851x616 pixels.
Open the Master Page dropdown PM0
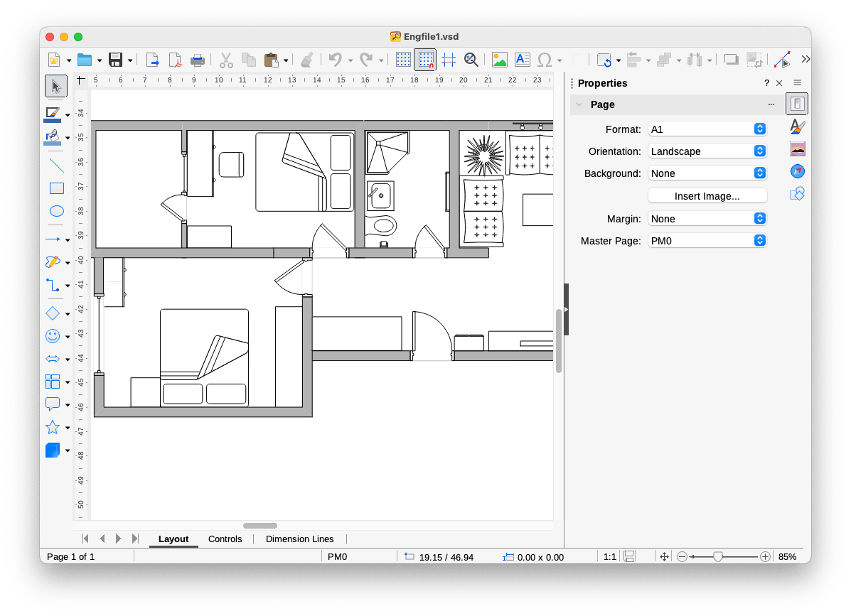coord(707,241)
